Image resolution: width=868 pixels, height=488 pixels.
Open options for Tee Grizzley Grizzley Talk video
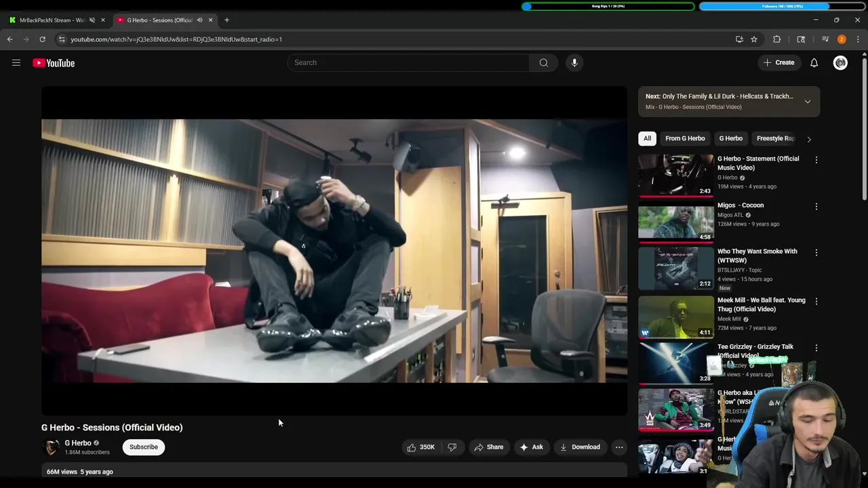coord(816,348)
